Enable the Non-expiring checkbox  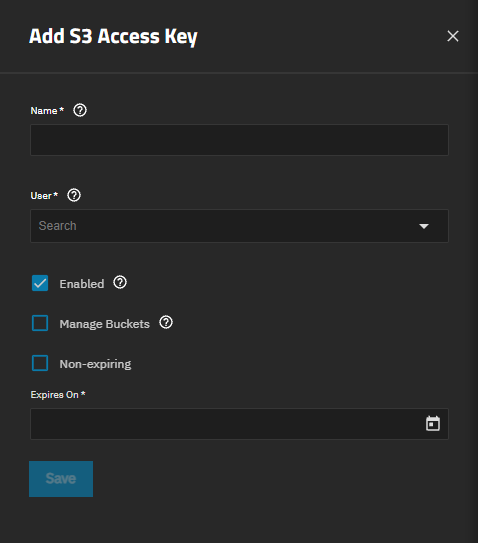click(x=40, y=363)
